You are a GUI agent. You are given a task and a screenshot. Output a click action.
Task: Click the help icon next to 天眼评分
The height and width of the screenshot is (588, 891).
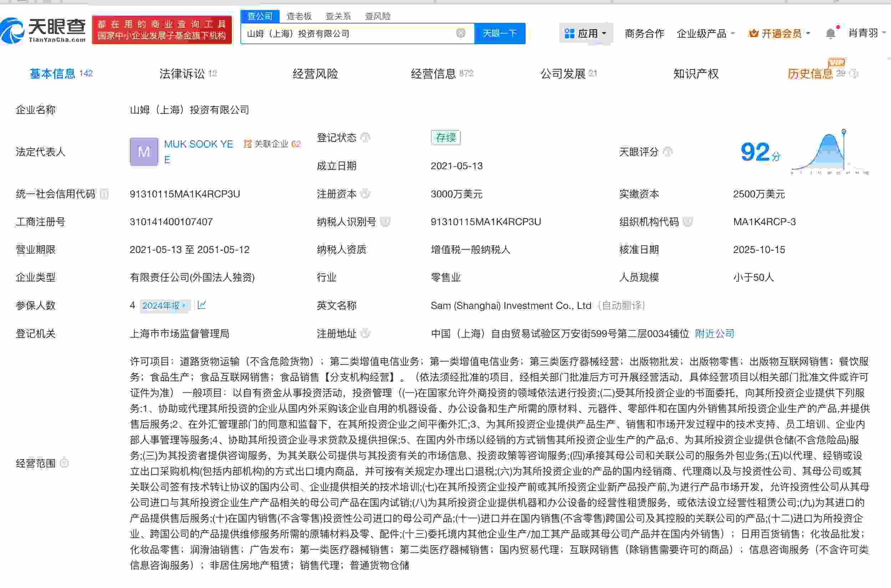667,152
